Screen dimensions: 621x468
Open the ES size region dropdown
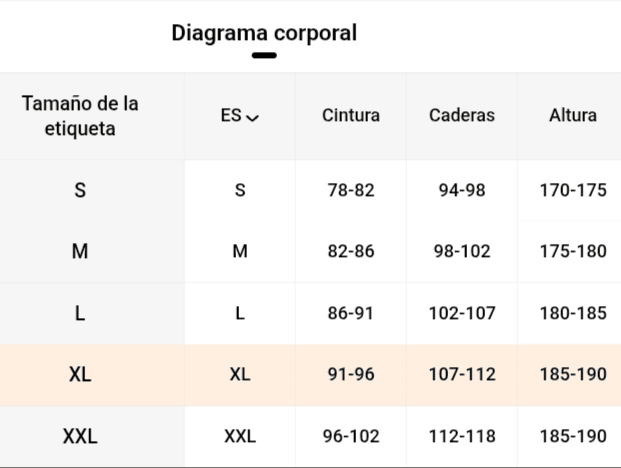coord(239,115)
